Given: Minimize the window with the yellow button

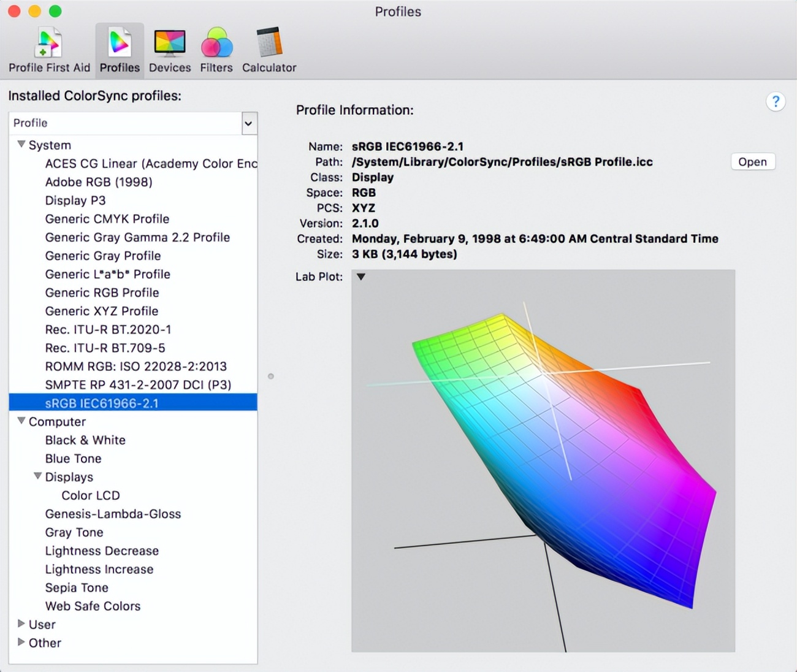Looking at the screenshot, I should tap(35, 11).
